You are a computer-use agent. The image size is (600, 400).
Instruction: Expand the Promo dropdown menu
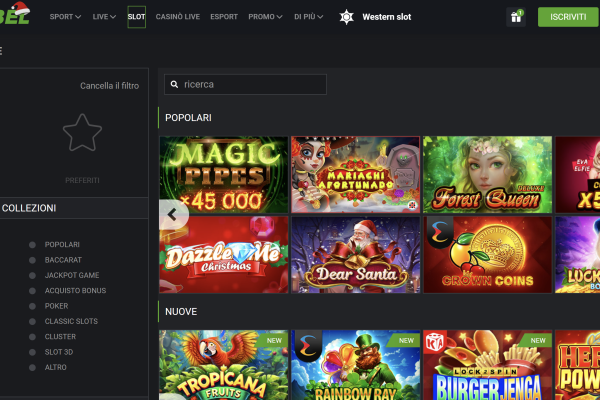(x=265, y=17)
